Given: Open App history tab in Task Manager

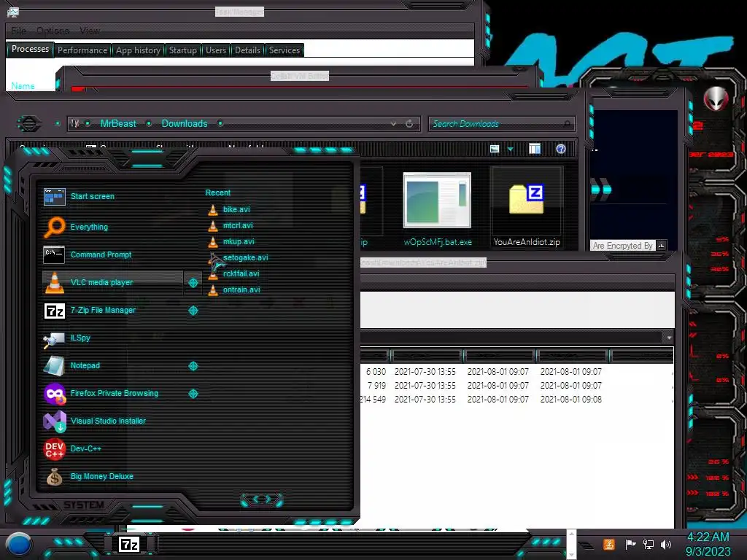Looking at the screenshot, I should [138, 50].
